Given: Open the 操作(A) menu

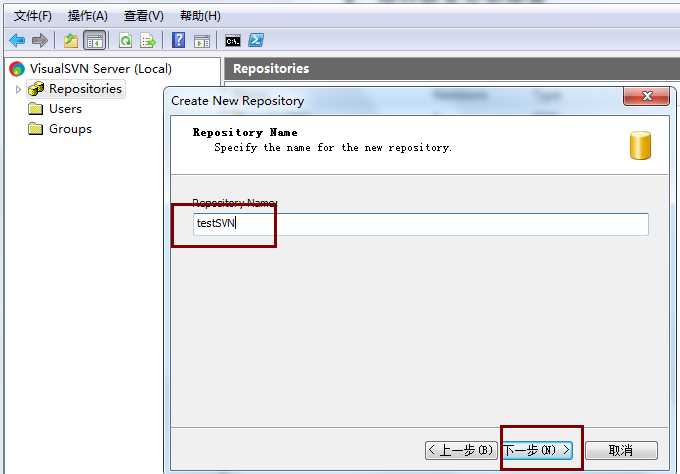Looking at the screenshot, I should [88, 16].
